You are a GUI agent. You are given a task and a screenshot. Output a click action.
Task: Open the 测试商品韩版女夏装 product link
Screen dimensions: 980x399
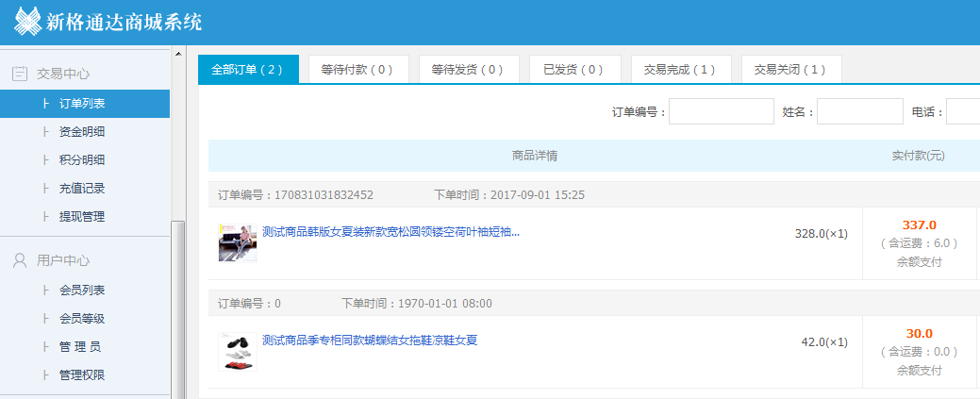[x=390, y=232]
